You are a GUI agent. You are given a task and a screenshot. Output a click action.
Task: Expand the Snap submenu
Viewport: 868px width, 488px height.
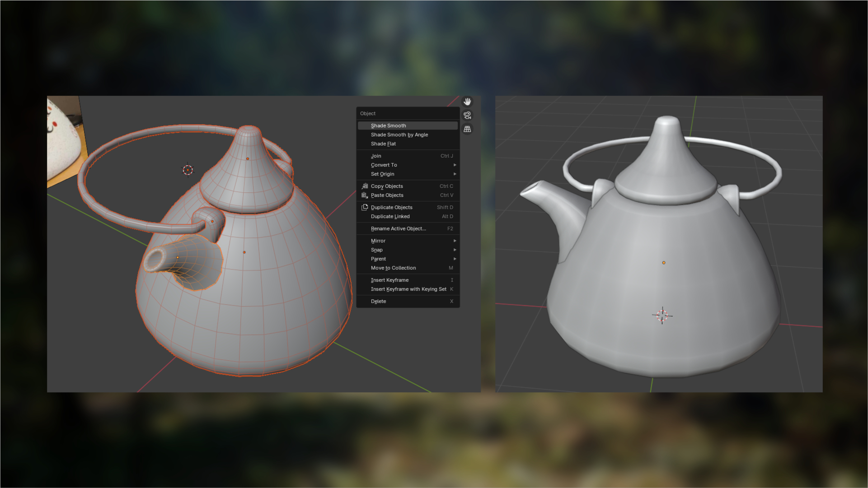[408, 250]
